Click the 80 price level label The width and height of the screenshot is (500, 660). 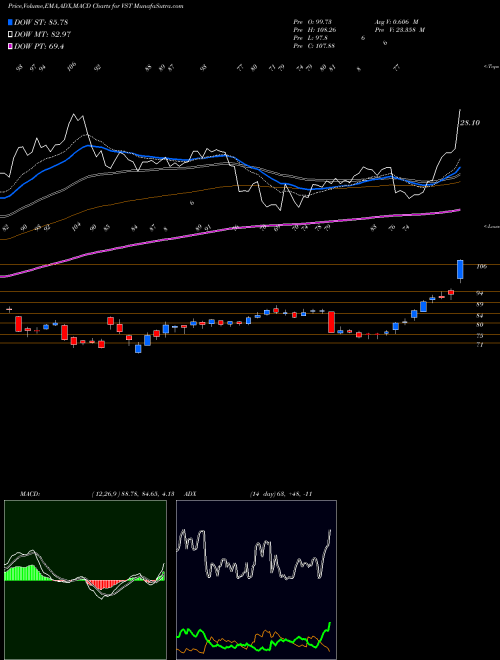480,325
